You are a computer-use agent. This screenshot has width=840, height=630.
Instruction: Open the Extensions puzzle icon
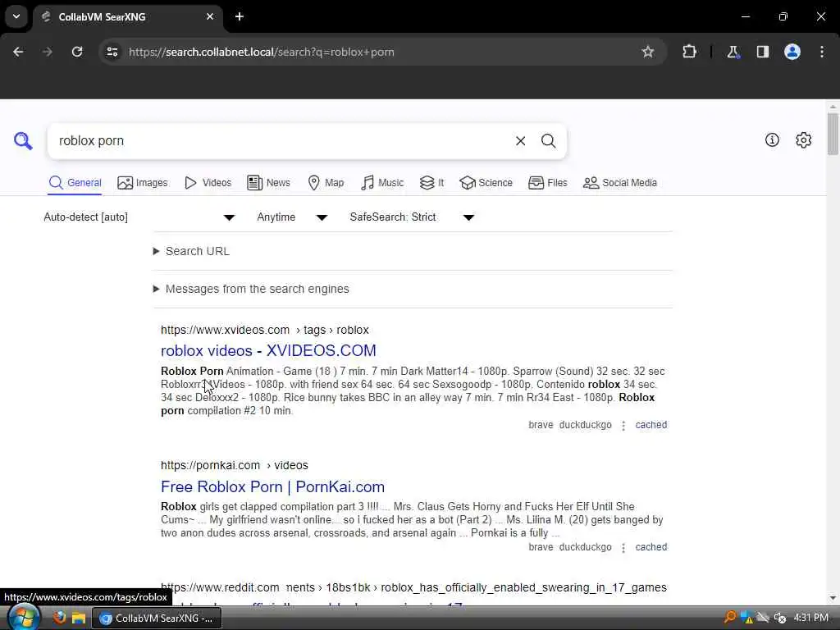pyautogui.click(x=689, y=52)
